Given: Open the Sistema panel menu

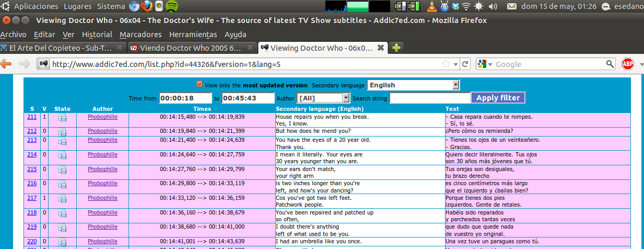Looking at the screenshot, I should 111,6.
